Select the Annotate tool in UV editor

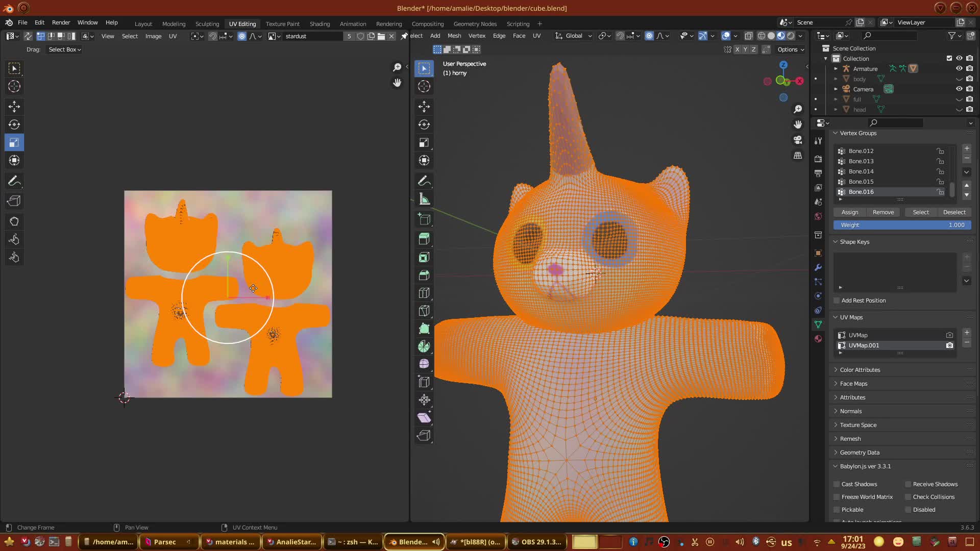14,181
